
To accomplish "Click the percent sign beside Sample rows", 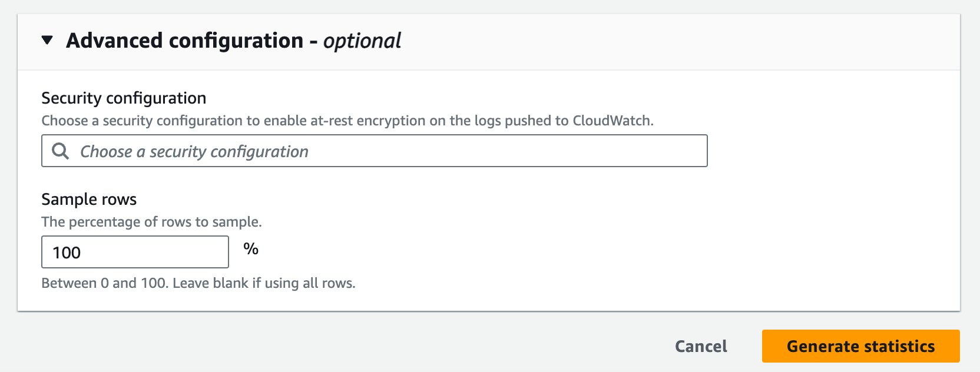I will pos(251,249).
